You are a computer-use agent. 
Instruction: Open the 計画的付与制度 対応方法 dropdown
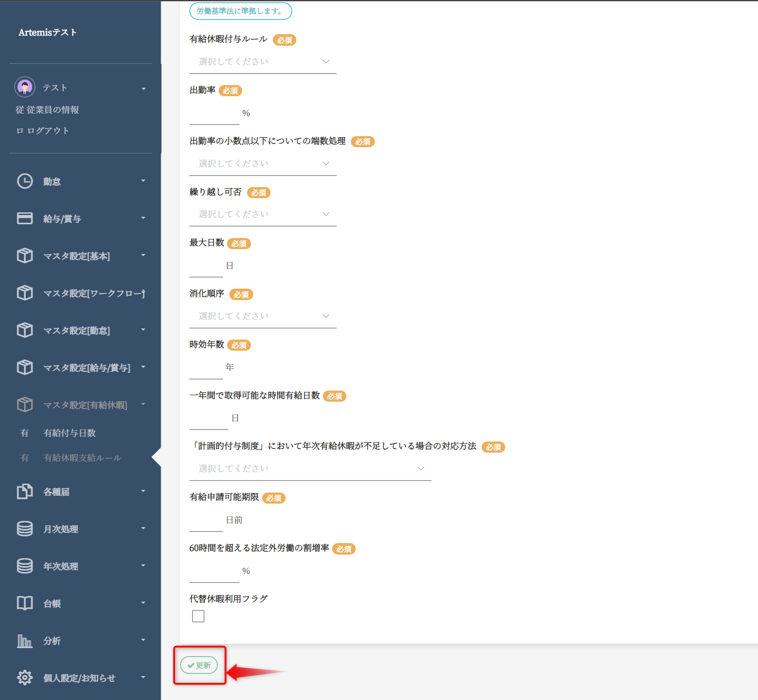(x=310, y=469)
